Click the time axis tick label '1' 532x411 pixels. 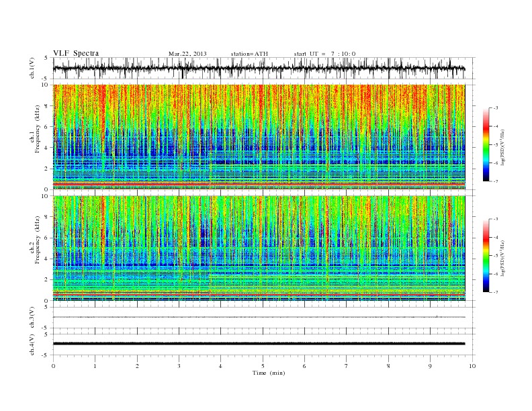[x=95, y=366]
